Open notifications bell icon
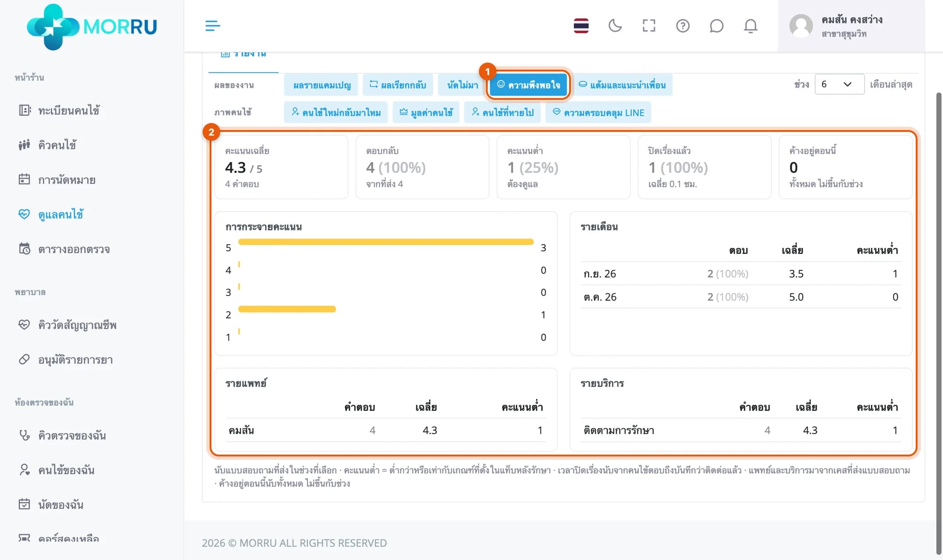Image resolution: width=943 pixels, height=560 pixels. pos(750,25)
